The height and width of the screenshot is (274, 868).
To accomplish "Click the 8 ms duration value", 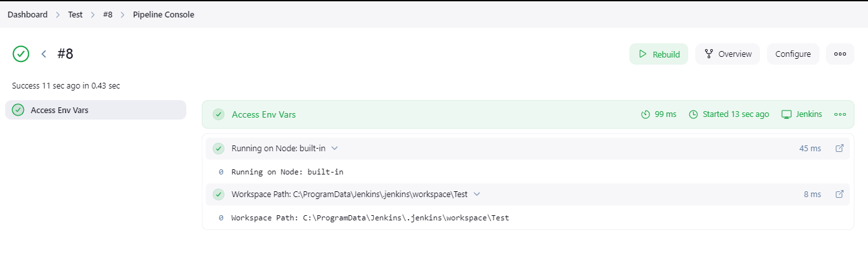I will tap(812, 194).
